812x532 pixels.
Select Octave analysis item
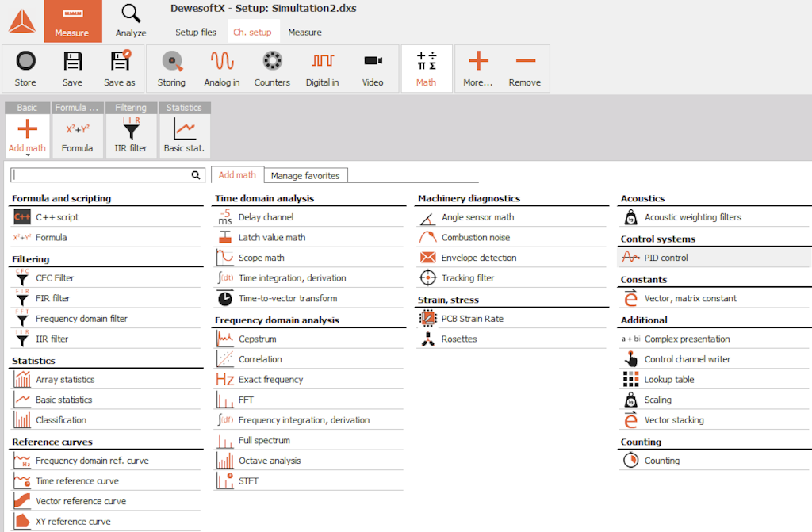tap(308, 461)
